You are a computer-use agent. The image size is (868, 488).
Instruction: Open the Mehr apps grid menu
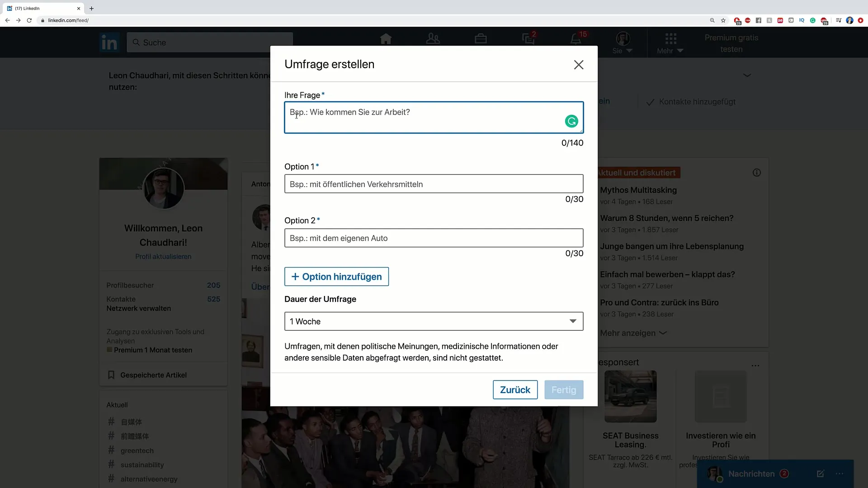(670, 43)
